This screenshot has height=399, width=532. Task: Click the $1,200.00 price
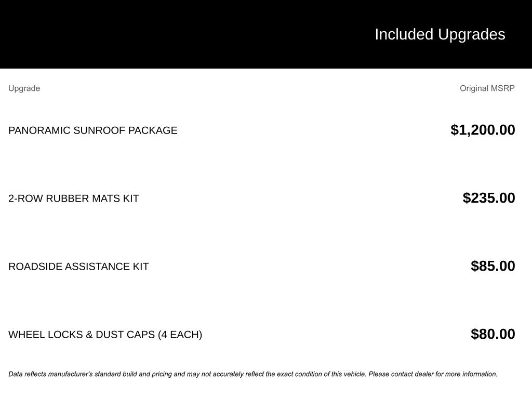click(483, 130)
